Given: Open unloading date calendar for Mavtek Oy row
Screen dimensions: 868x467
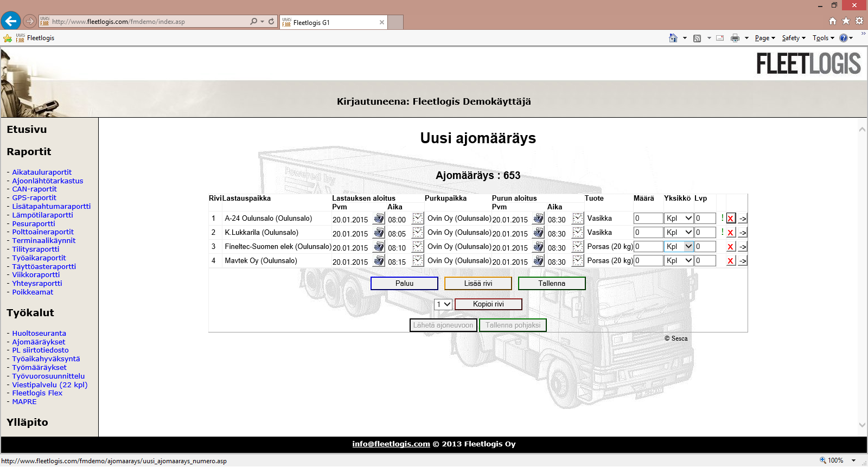Looking at the screenshot, I should click(538, 261).
